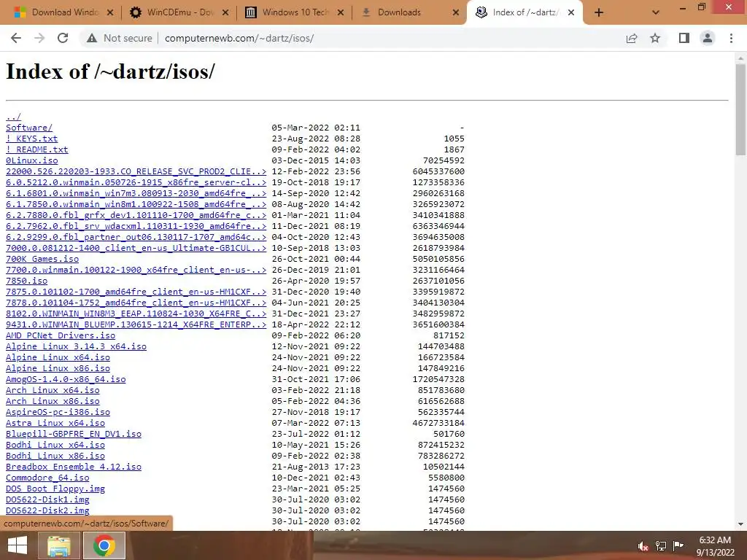Close the Windows 10 Tech tab
This screenshot has height=560, width=747.
pos(341,13)
